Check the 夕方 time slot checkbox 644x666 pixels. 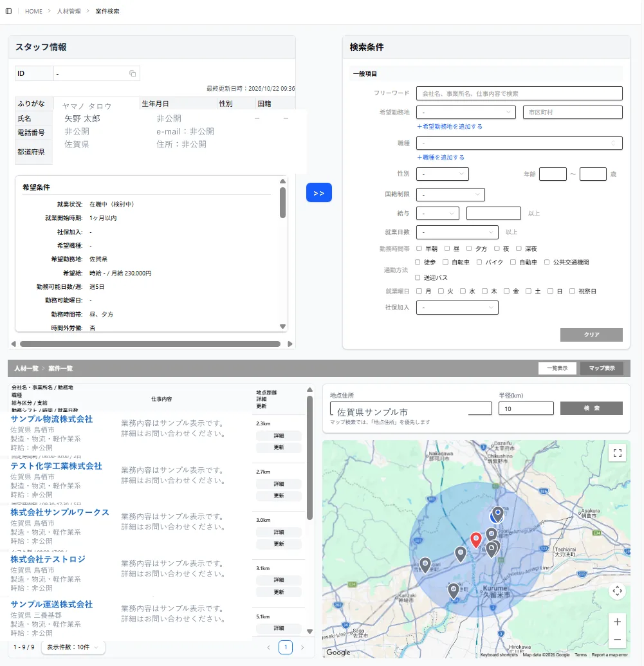coord(469,248)
